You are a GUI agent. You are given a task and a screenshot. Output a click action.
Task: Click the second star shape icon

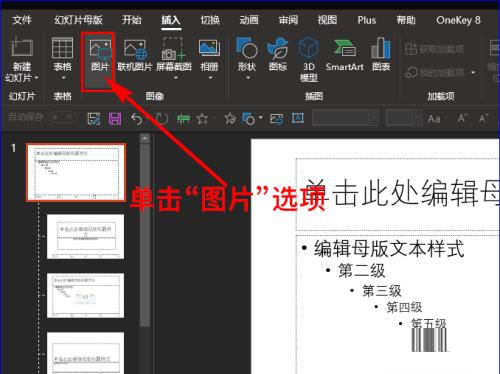pyautogui.click(x=230, y=119)
